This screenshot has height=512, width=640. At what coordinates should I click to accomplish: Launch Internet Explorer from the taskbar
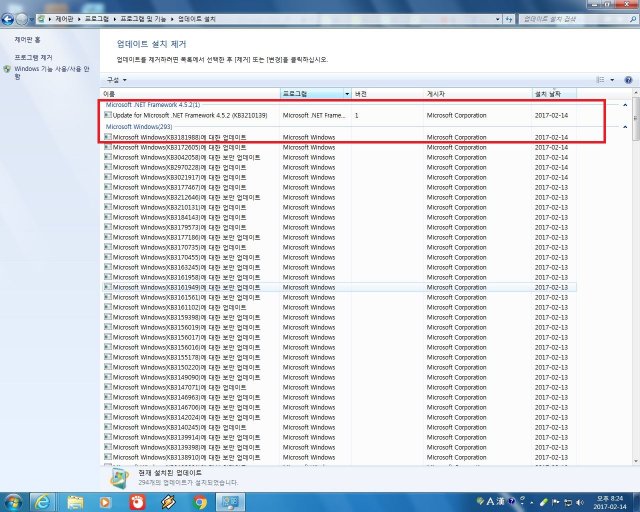click(x=42, y=502)
